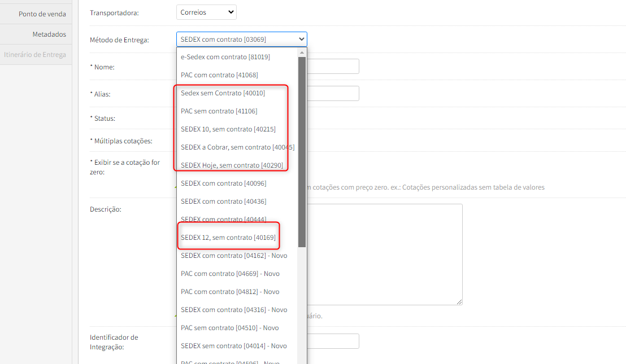Open Itinerário de Entrega sidebar tab

pyautogui.click(x=36, y=55)
